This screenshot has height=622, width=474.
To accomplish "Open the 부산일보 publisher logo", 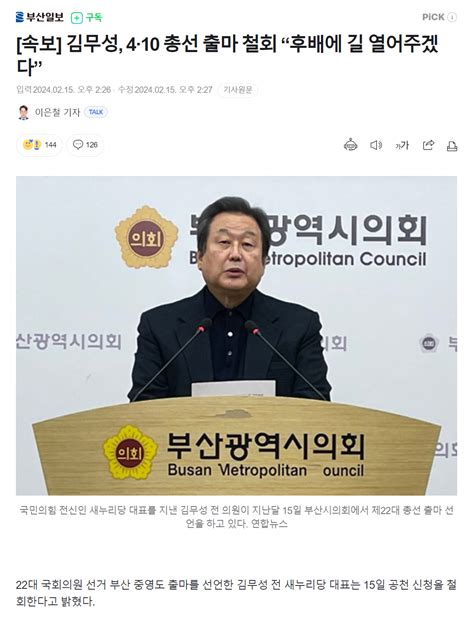I will point(40,17).
